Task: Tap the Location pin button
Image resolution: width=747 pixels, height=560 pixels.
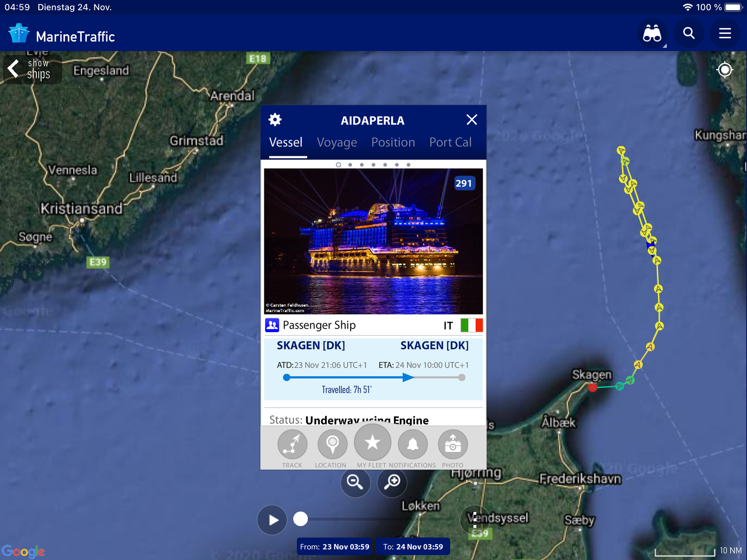Action: point(332,445)
